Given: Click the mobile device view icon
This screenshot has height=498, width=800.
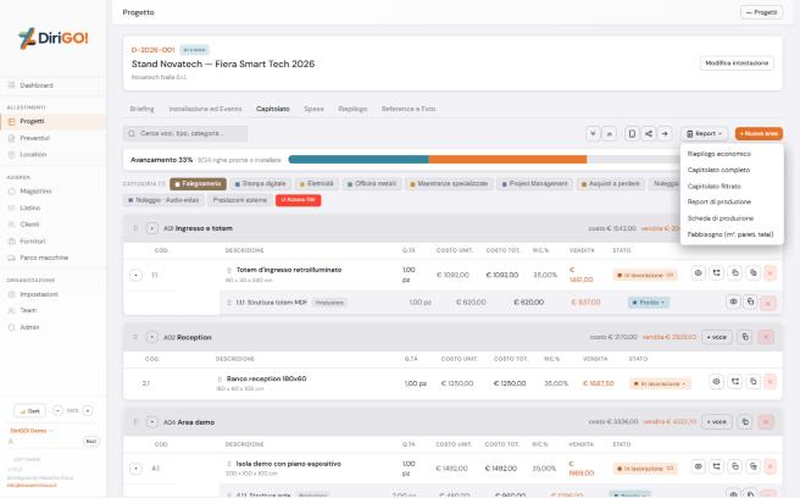Looking at the screenshot, I should (x=632, y=134).
